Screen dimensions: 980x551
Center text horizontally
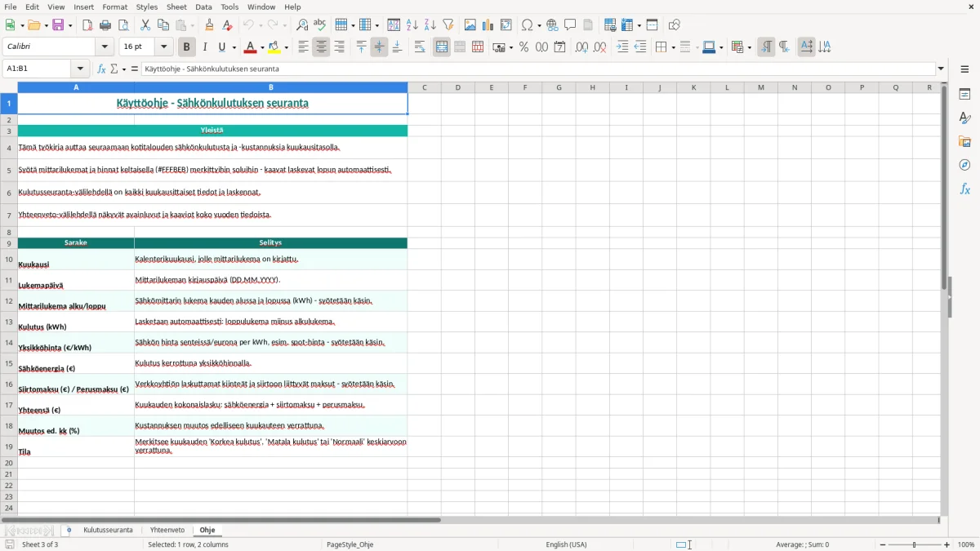(321, 47)
